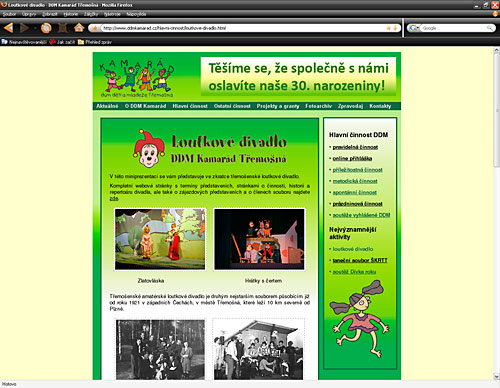Open the Zlatovláska puppet show photo
Viewport: 500px width, 388px height.
(160, 239)
